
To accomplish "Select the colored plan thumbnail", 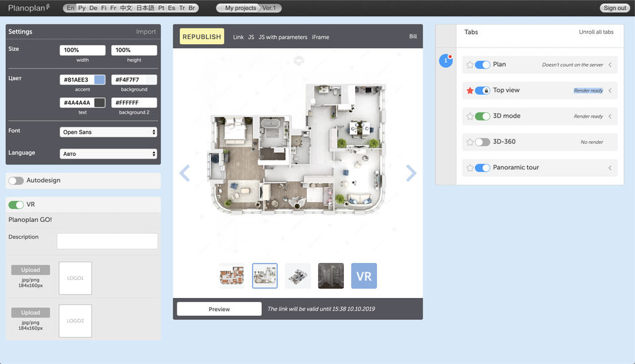I will pos(232,276).
